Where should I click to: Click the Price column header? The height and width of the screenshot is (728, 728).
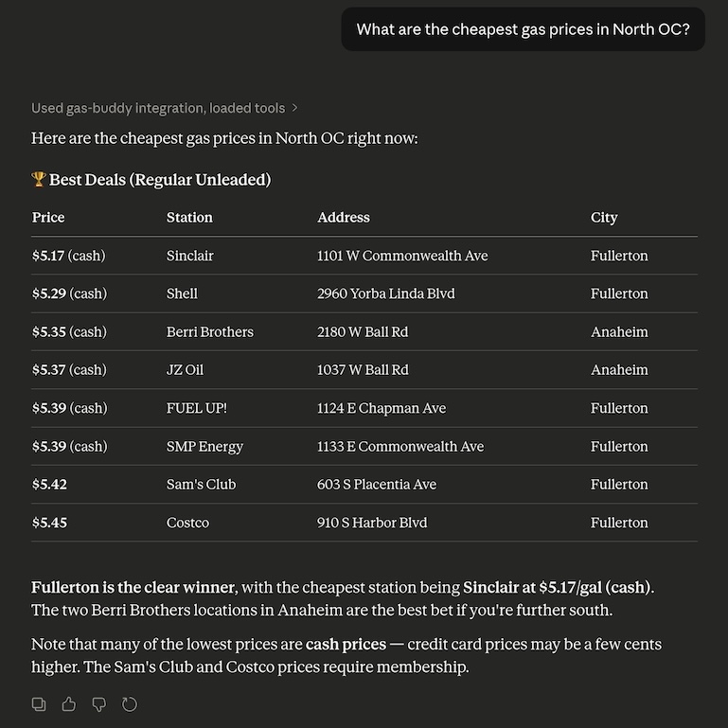tap(48, 218)
